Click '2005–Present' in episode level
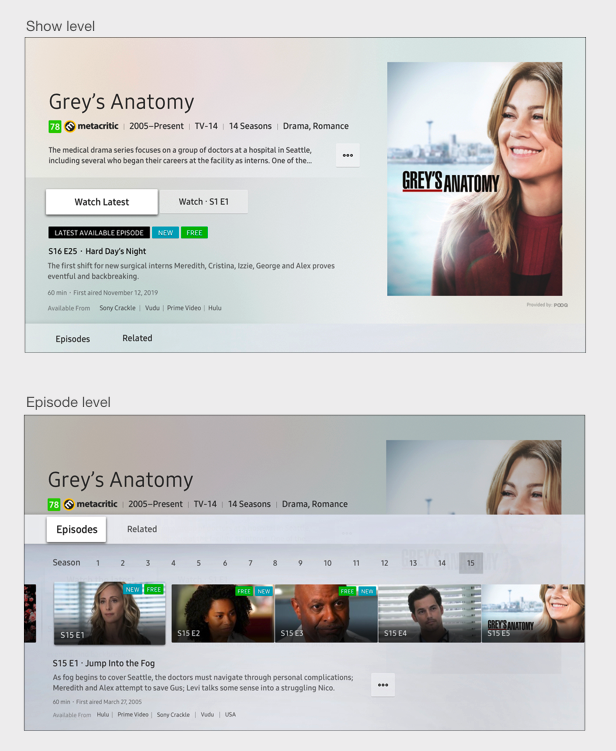The width and height of the screenshot is (616, 751). click(155, 504)
